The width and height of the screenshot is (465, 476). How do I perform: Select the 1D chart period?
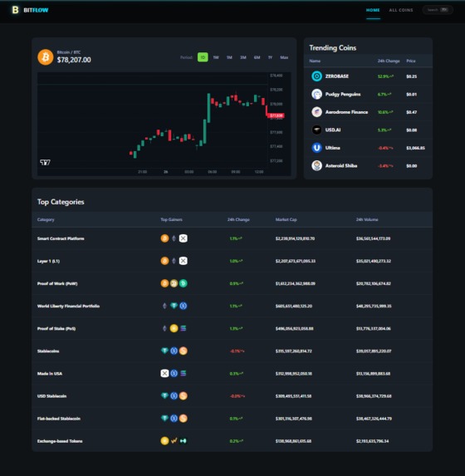[203, 57]
